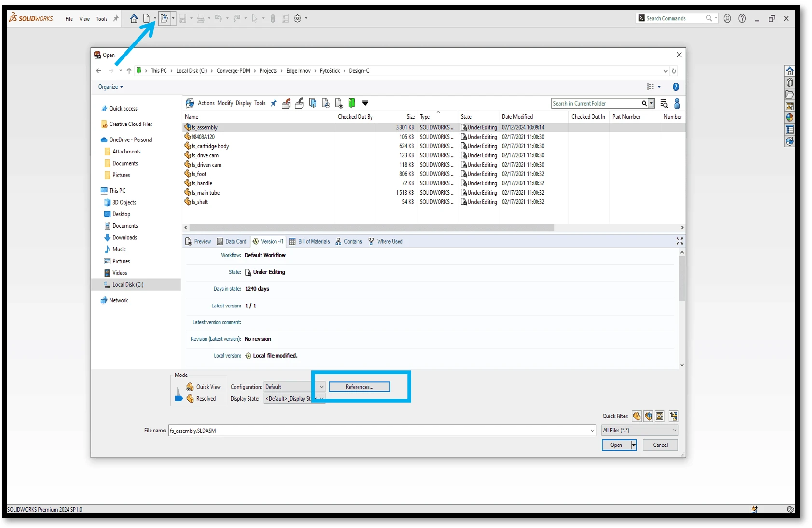Click the pin icon in PDM toolbar
Image resolution: width=812 pixels, height=528 pixels.
pos(274,103)
